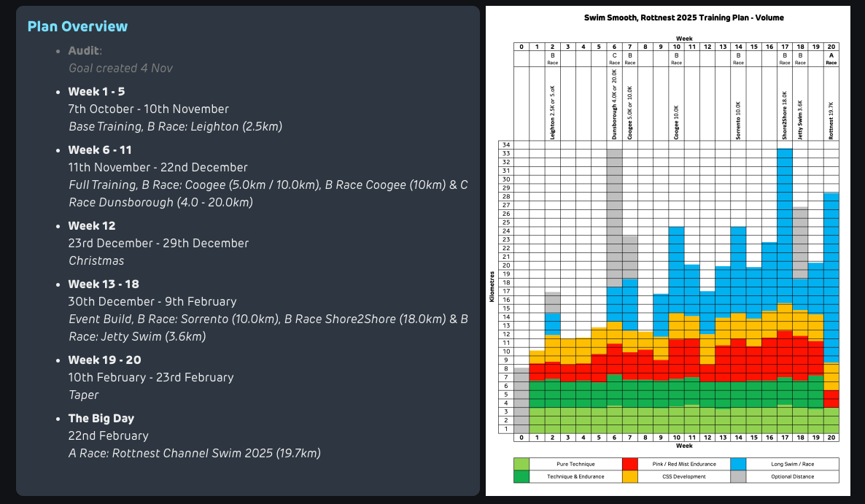
Task: Select the greyed Audit label
Action: click(84, 51)
